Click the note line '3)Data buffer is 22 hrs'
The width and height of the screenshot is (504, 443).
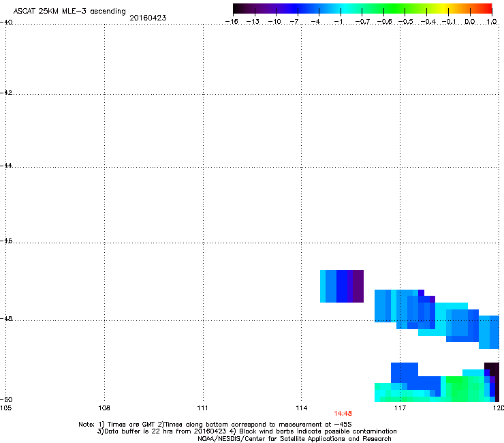click(247, 431)
